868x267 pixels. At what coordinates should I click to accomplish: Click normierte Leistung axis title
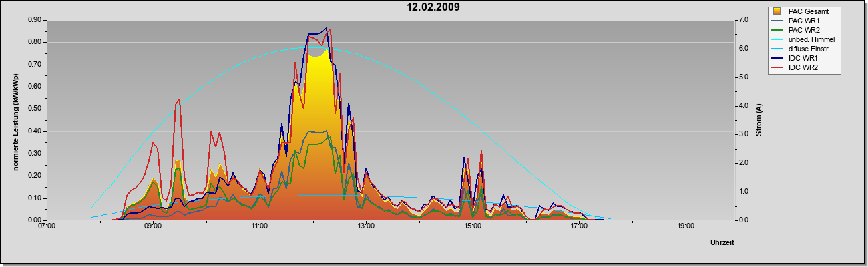click(x=15, y=120)
